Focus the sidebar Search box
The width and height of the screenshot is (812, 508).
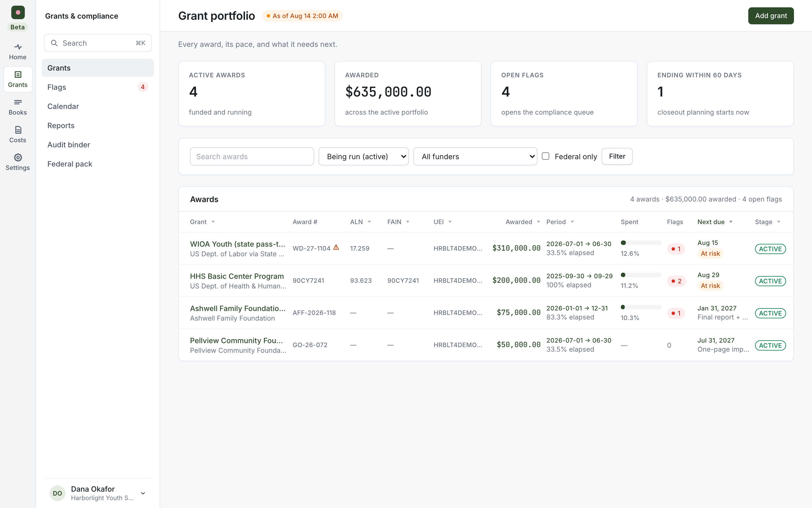point(98,43)
